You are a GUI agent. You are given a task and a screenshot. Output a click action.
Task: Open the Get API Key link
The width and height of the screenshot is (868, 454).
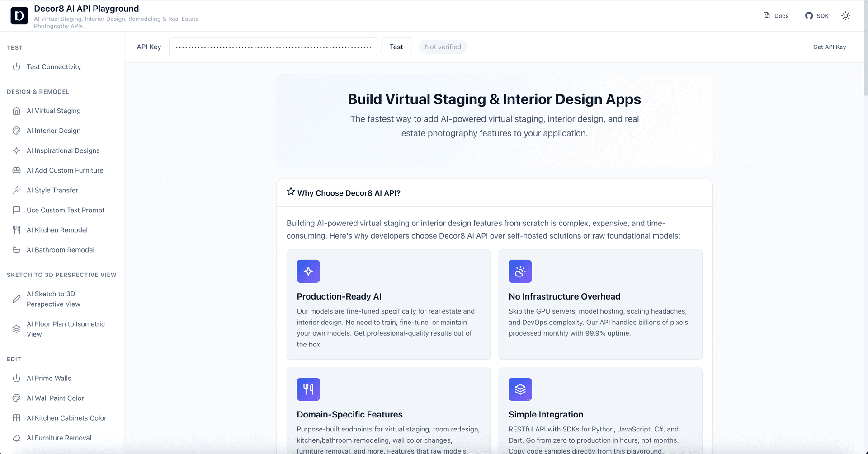click(x=830, y=47)
